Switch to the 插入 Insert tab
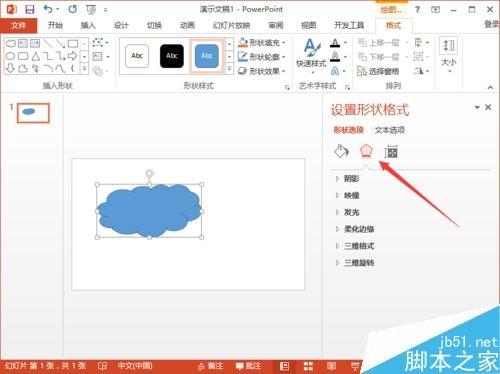 [88, 25]
